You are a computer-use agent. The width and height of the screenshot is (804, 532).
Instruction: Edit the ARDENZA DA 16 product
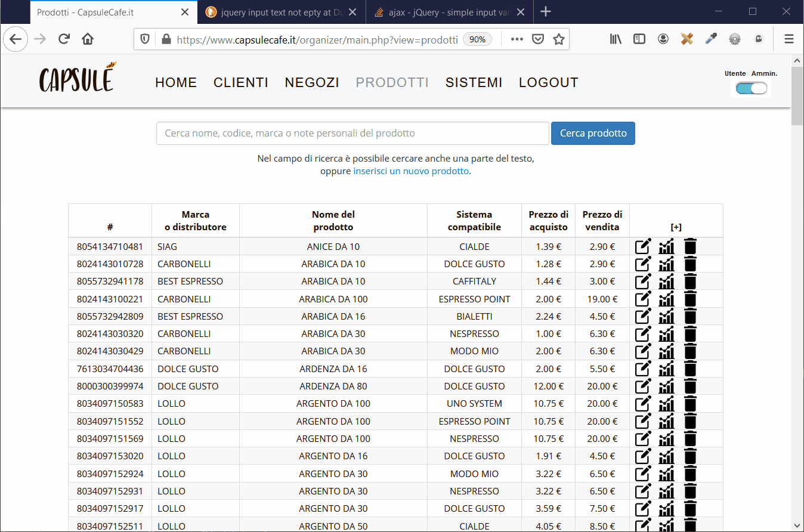pos(643,369)
